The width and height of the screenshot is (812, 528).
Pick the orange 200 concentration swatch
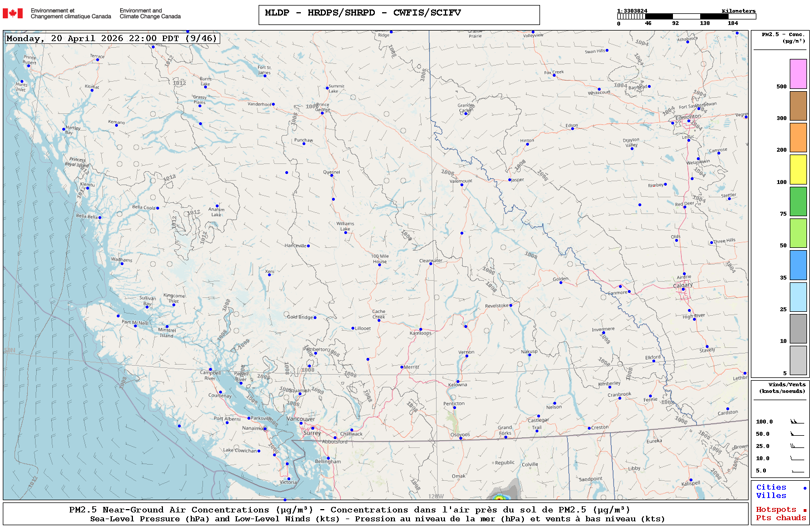(798, 137)
